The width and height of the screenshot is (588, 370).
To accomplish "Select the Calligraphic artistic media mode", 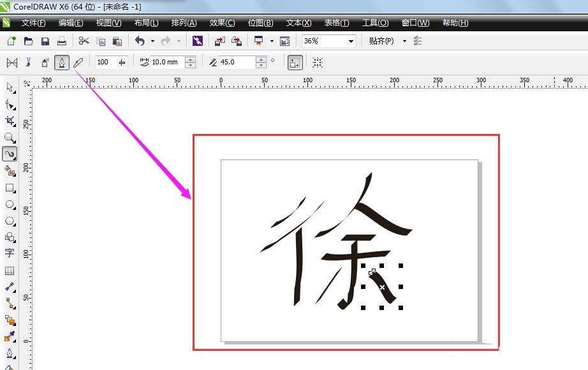I will click(61, 63).
